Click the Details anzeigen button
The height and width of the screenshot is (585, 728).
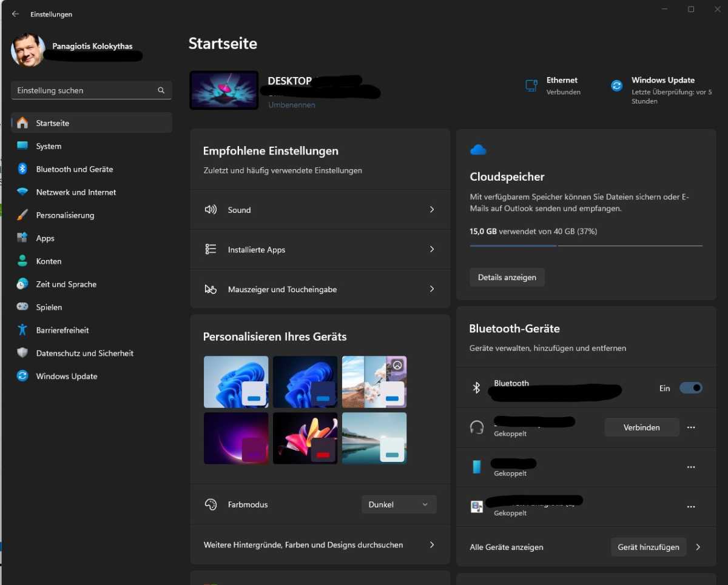(x=507, y=277)
